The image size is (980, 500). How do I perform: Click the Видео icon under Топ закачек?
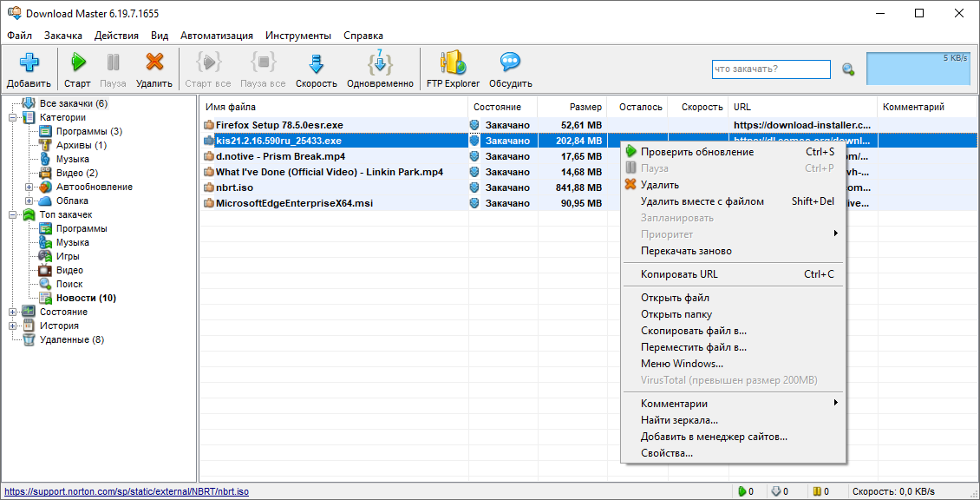click(45, 270)
